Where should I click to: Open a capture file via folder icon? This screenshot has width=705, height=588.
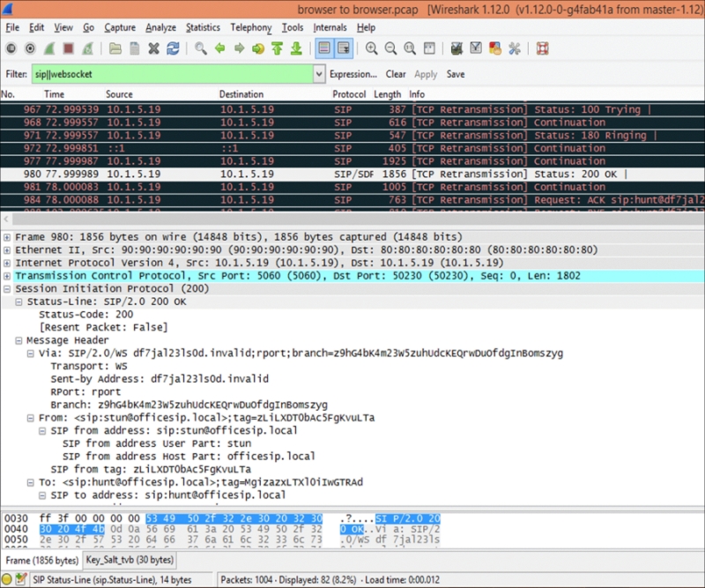(115, 48)
